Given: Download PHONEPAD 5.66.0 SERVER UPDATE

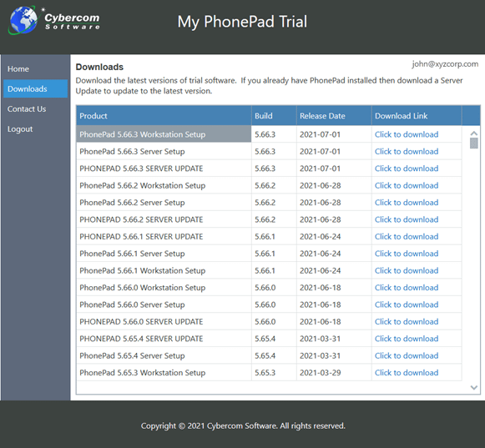Looking at the screenshot, I should coord(407,321).
